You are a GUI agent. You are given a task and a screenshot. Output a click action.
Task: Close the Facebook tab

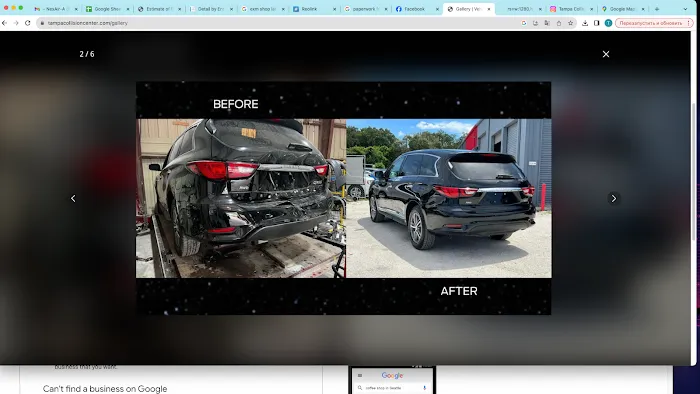click(437, 9)
